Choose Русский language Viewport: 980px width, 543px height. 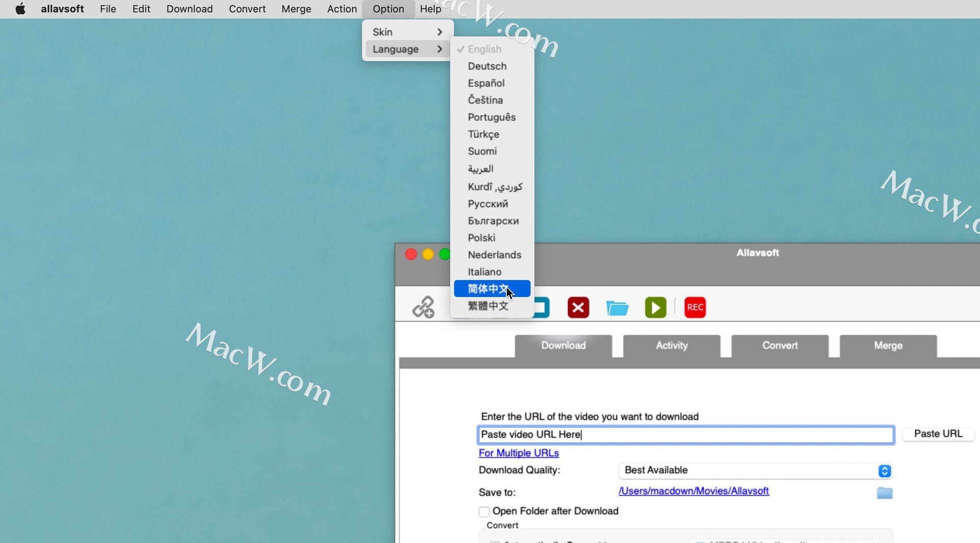coord(492,204)
